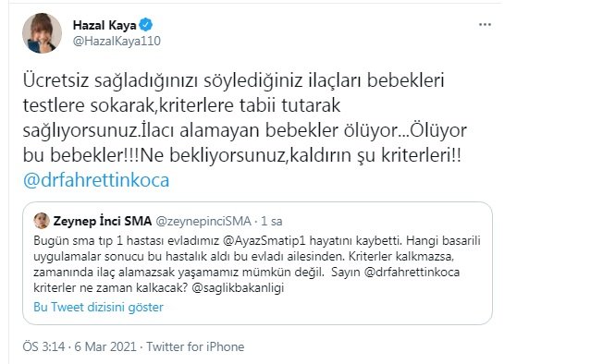Open the quoted tweet card body text

tap(257, 264)
